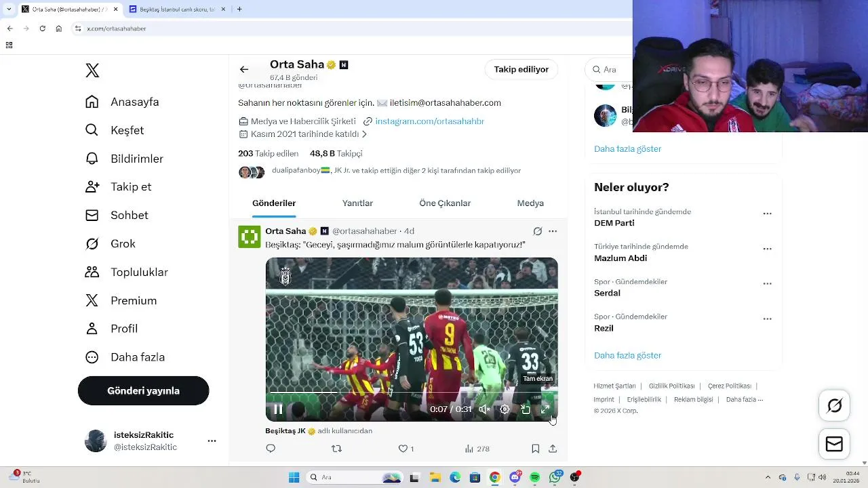
Task: Open Anasayfa (home) in sidebar
Action: point(122,102)
